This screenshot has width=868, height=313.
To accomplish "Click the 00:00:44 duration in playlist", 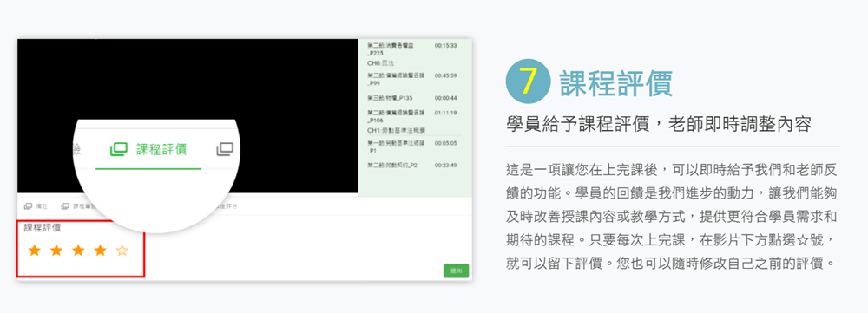I will [445, 98].
